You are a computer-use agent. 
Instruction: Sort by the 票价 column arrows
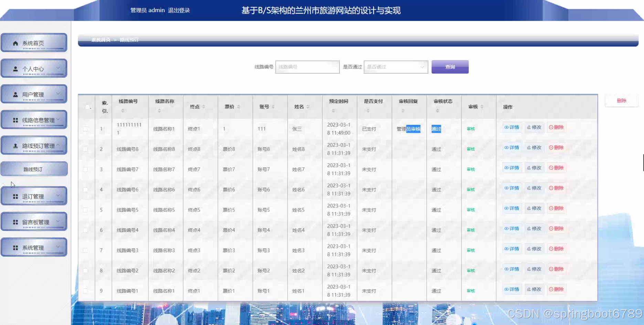(x=239, y=107)
